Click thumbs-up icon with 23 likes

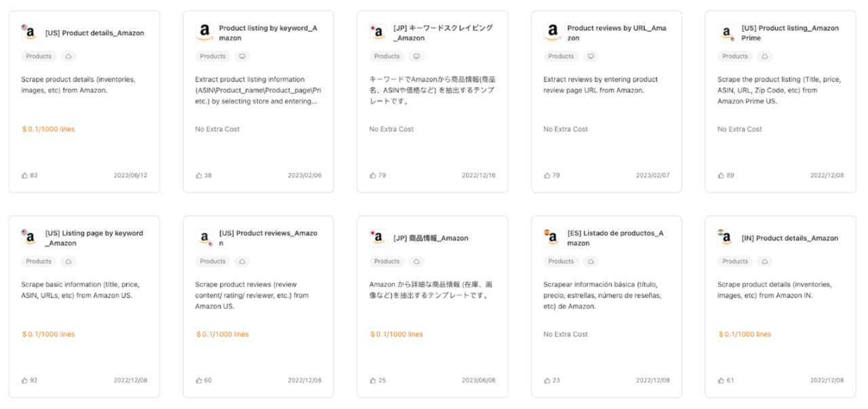[547, 380]
